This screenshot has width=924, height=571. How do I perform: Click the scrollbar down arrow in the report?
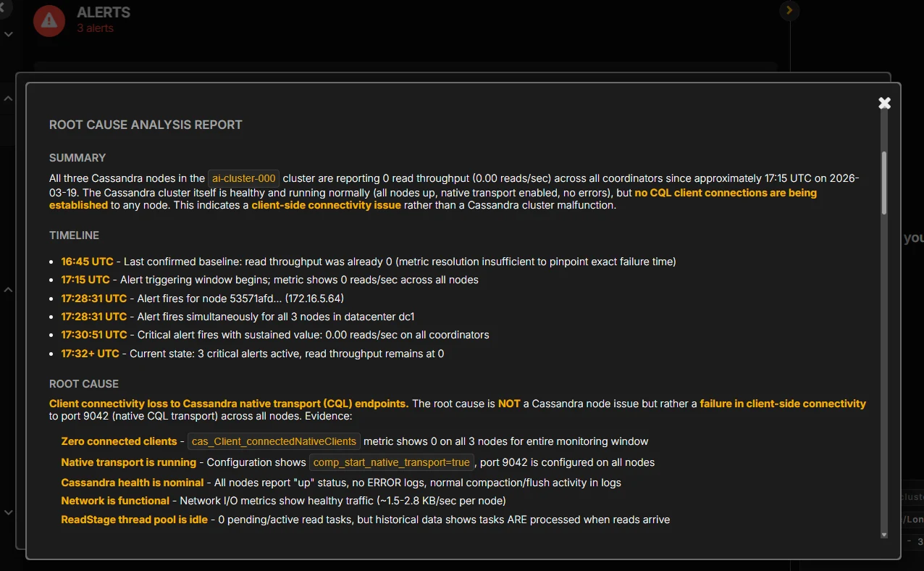coord(884,534)
